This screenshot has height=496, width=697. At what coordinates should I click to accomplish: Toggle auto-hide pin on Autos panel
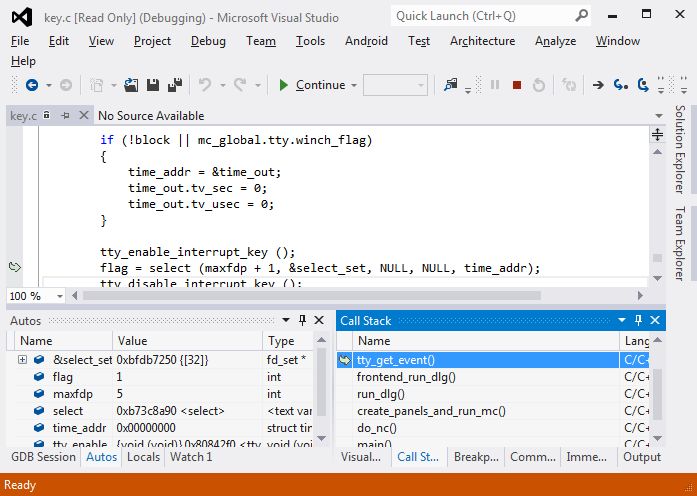(302, 320)
